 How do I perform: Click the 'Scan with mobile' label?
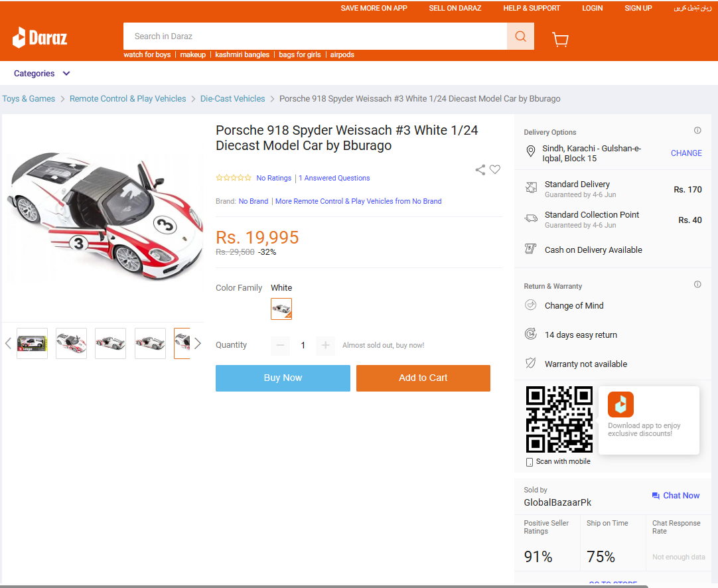[x=563, y=462]
